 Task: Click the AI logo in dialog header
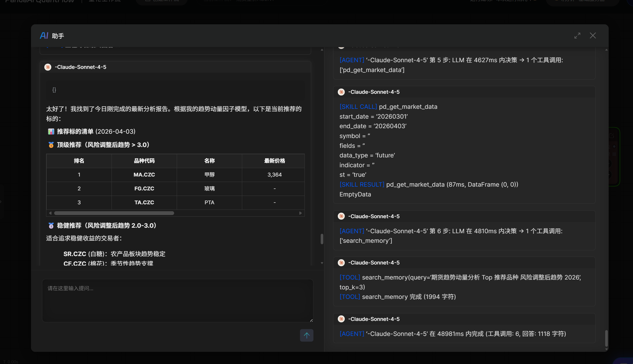44,36
